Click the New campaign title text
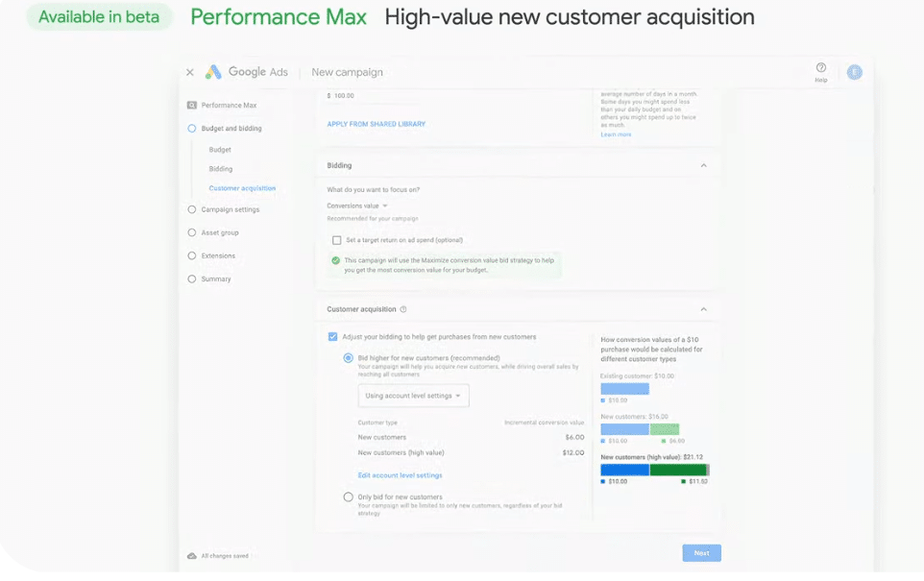Viewport: 924px width, 581px height. pos(347,72)
